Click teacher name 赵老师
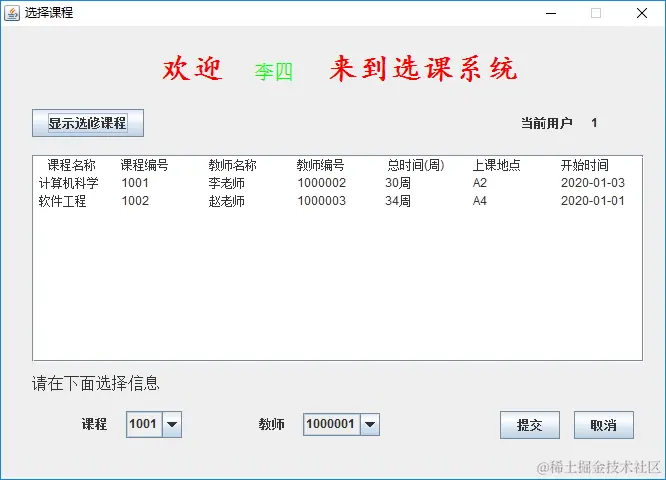The width and height of the screenshot is (666, 480). pyautogui.click(x=226, y=201)
